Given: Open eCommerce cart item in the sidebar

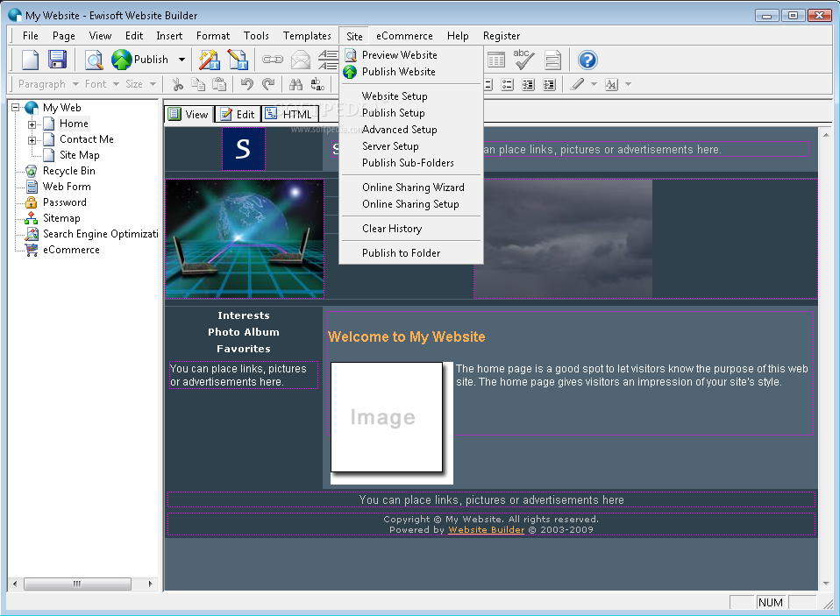Looking at the screenshot, I should pos(71,250).
